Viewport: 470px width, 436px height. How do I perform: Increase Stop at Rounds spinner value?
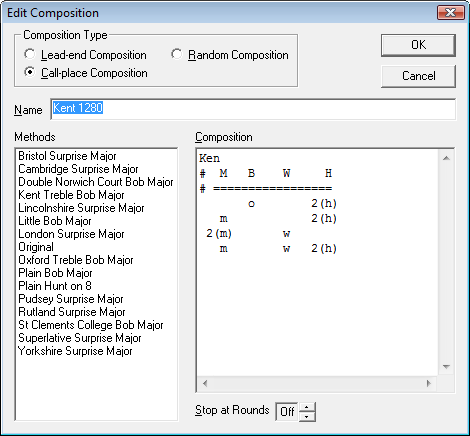(307, 407)
